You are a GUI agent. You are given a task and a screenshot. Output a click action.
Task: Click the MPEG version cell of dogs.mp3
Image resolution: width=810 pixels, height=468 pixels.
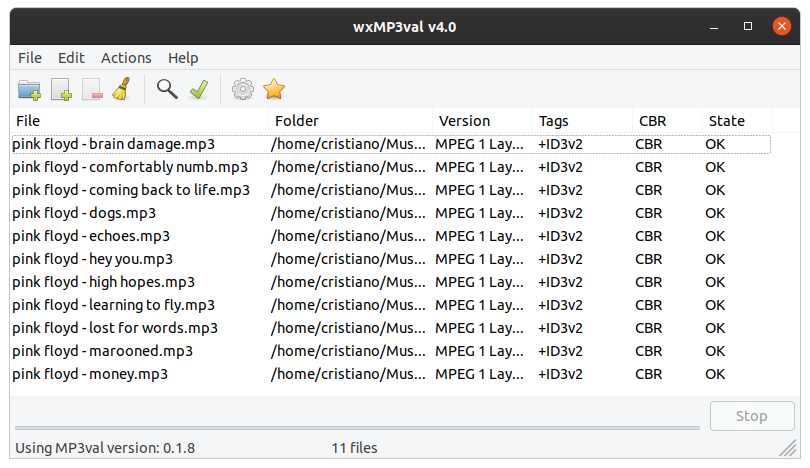point(479,213)
